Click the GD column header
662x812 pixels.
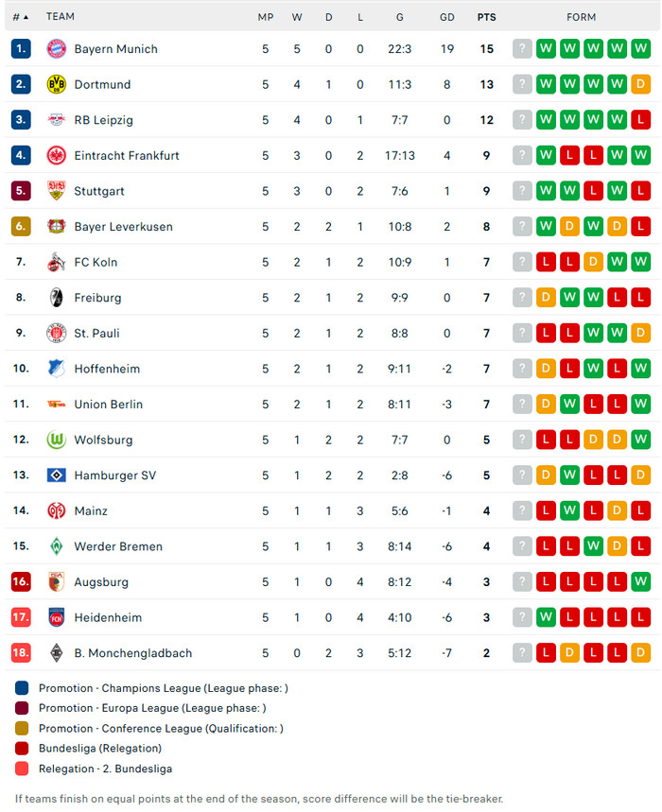447,17
